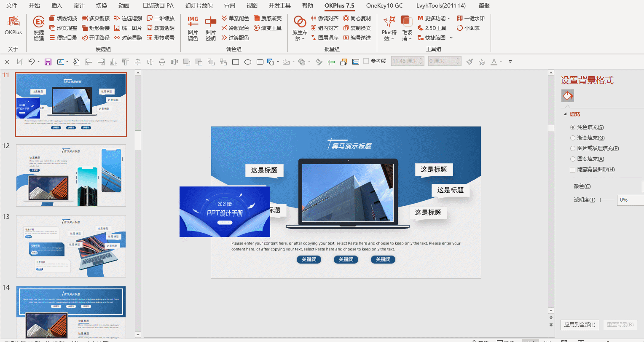This screenshot has height=342, width=644.
Task: Click 同心复制 tool
Action: click(357, 19)
